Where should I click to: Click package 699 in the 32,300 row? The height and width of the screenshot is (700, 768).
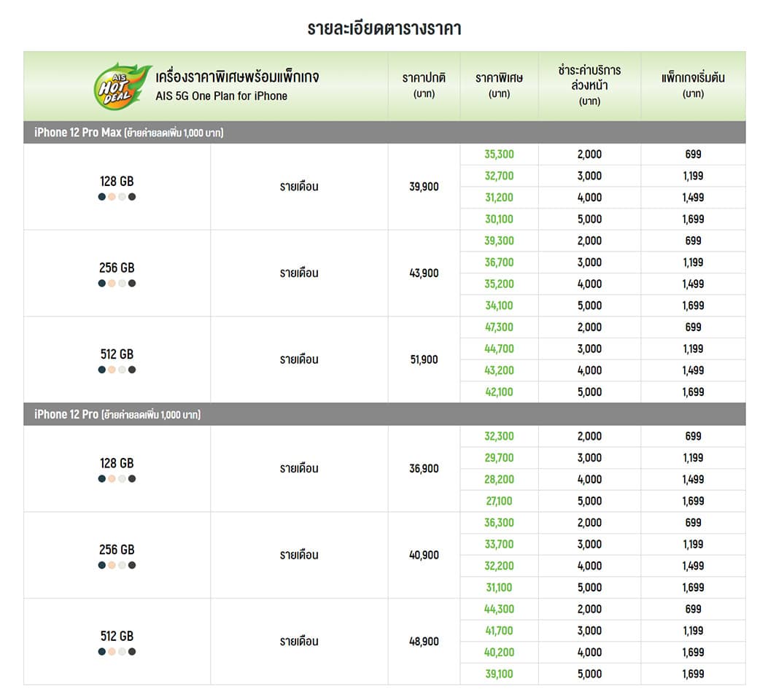[693, 436]
